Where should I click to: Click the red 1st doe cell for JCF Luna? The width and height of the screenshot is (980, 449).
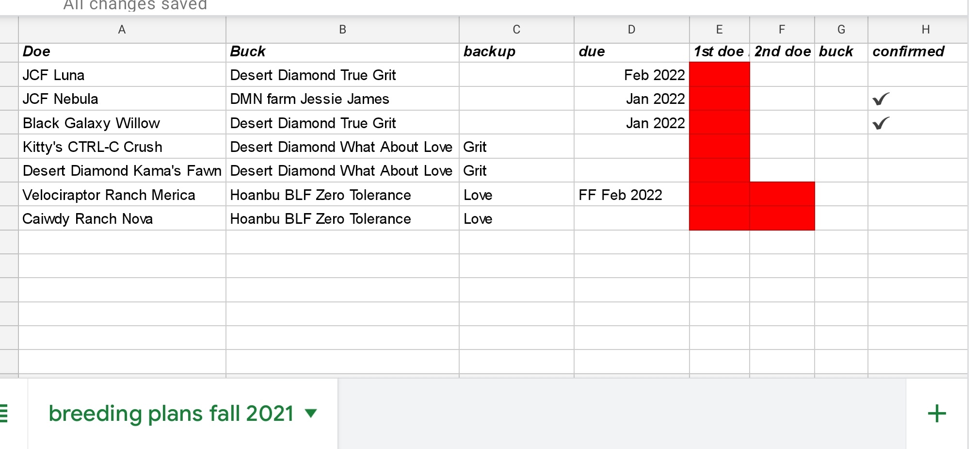coord(719,75)
